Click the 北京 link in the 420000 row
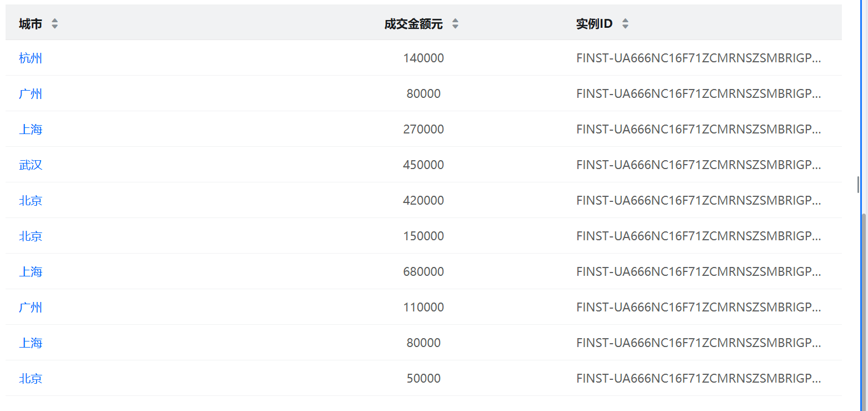 click(x=31, y=200)
